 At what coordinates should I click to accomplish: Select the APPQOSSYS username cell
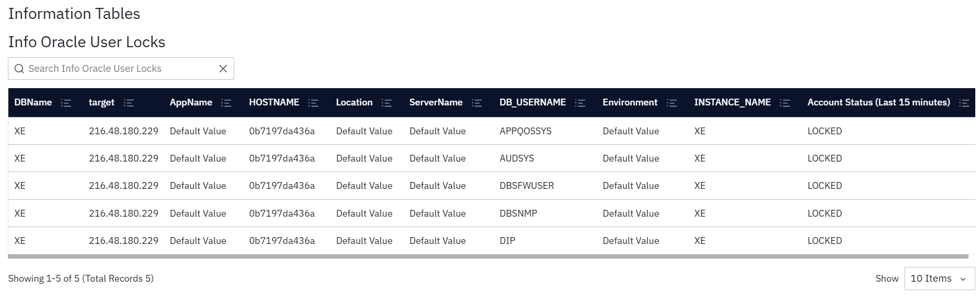pos(526,131)
